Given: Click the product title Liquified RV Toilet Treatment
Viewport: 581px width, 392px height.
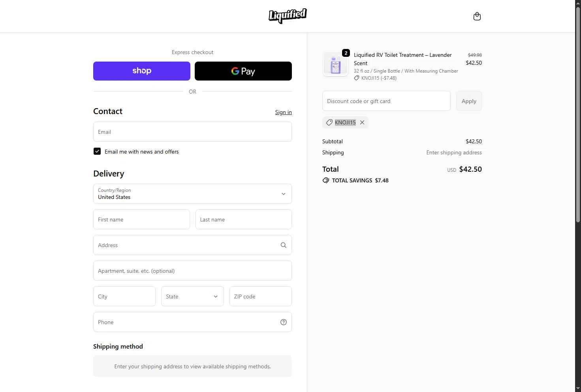Looking at the screenshot, I should click(x=403, y=59).
